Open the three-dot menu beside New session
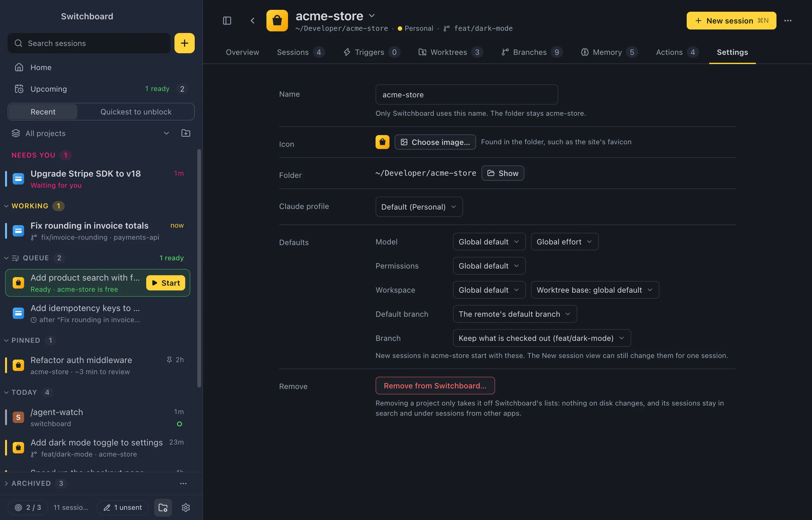812x520 pixels. [788, 21]
